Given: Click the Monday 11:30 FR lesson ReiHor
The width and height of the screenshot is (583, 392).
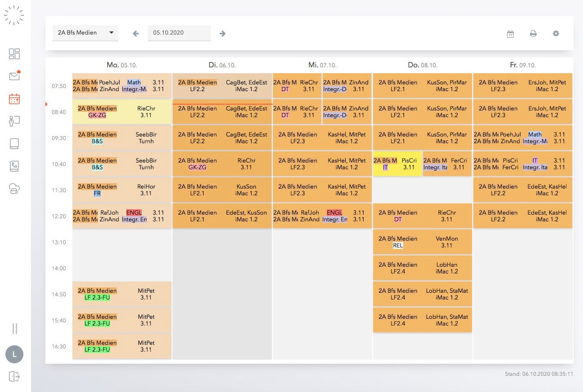Looking at the screenshot, I should point(122,190).
